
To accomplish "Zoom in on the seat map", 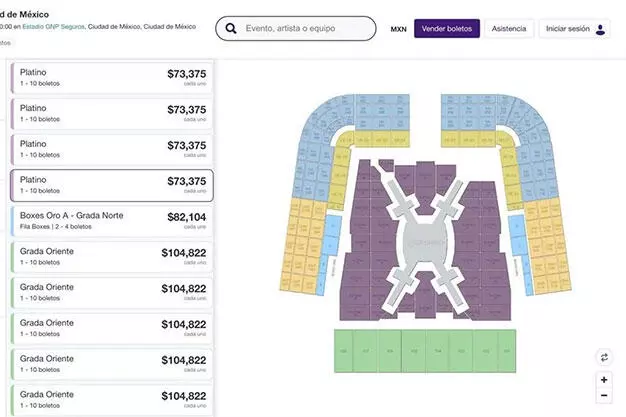I will point(604,380).
